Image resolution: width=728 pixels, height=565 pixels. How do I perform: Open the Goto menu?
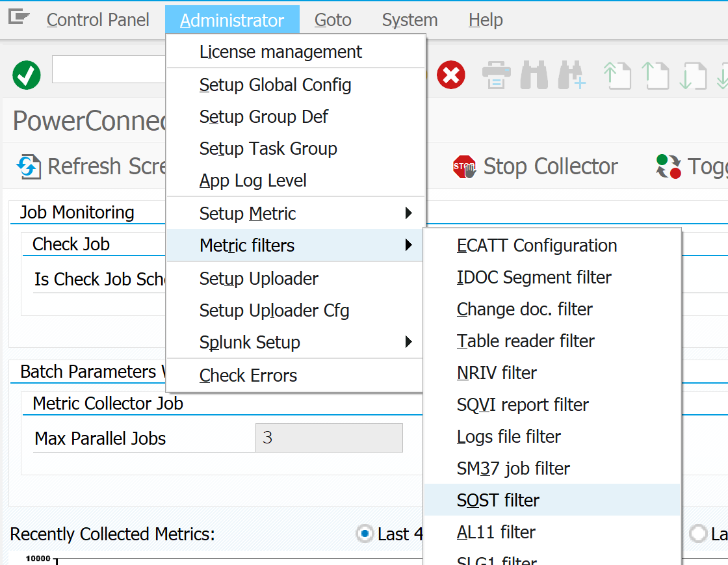332,20
